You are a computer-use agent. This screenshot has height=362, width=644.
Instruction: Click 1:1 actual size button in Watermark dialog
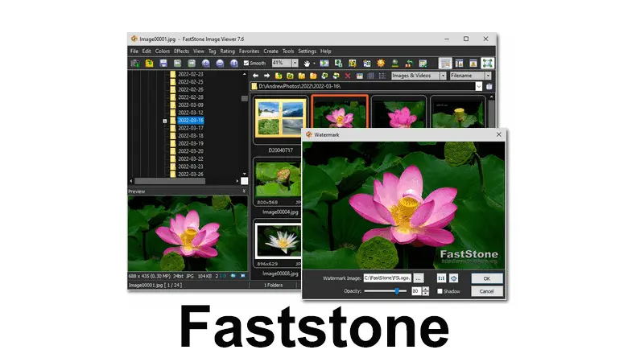tap(441, 278)
